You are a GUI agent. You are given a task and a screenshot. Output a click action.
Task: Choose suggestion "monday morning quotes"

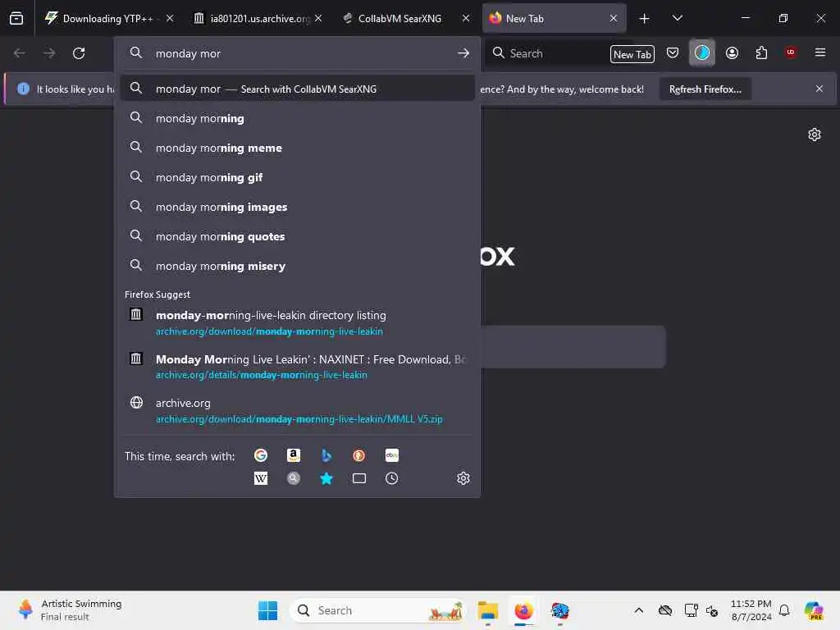[297, 236]
